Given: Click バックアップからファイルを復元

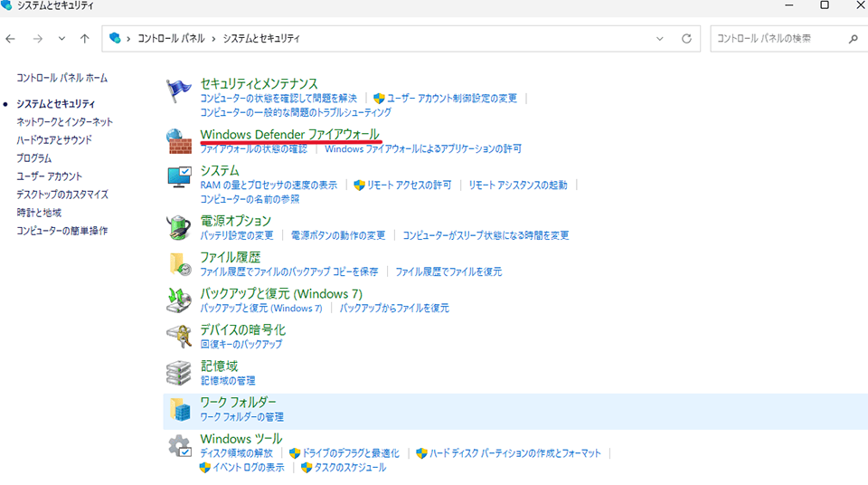Looking at the screenshot, I should [x=394, y=309].
